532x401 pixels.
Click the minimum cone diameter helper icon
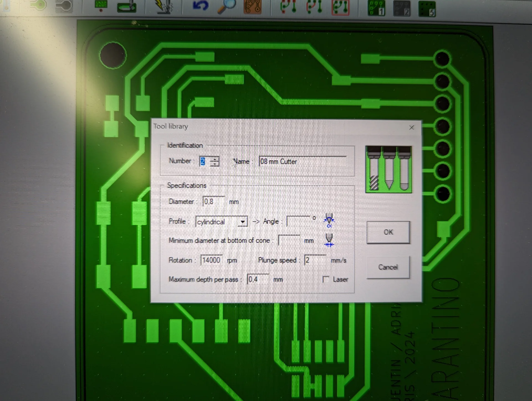pos(329,240)
